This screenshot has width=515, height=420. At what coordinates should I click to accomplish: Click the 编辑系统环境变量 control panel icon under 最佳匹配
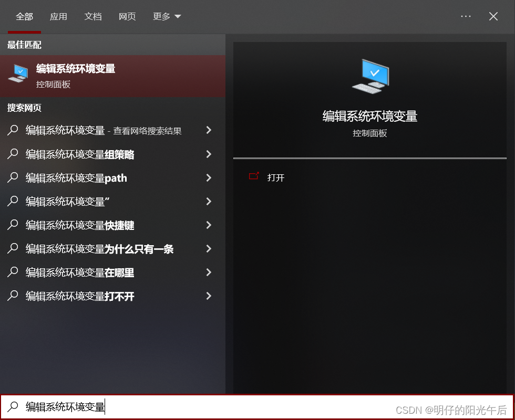(17, 76)
